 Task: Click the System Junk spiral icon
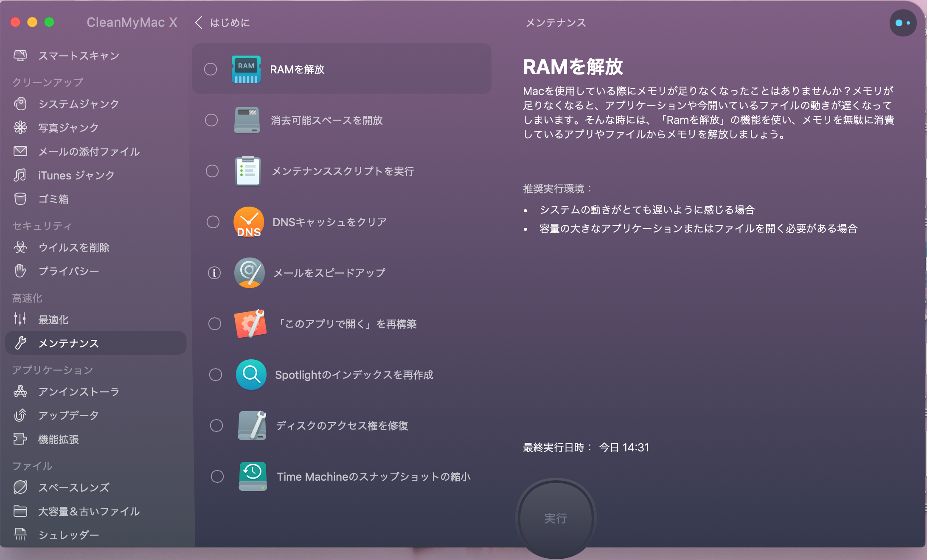coord(20,104)
